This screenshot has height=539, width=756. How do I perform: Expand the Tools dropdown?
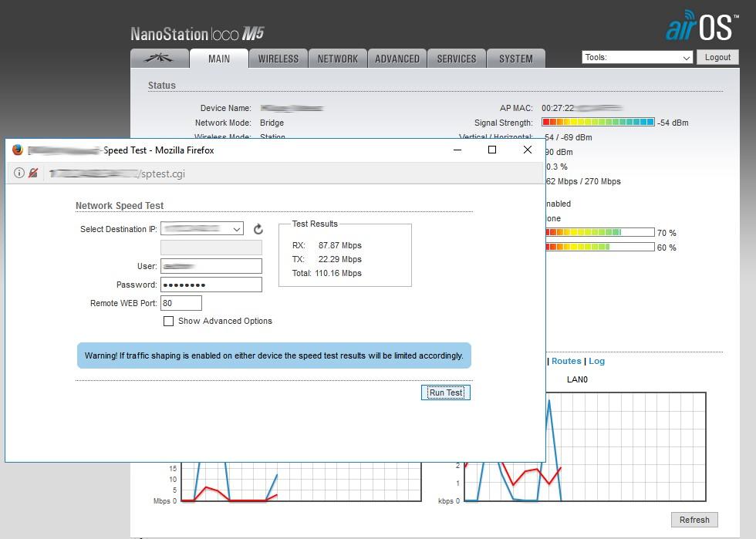coord(637,57)
